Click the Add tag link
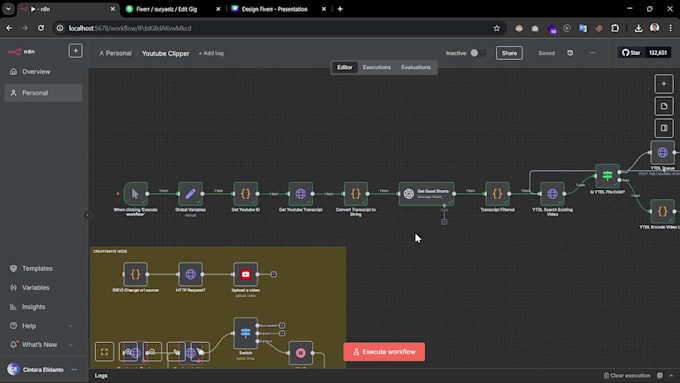Image resolution: width=680 pixels, height=383 pixels. [211, 53]
